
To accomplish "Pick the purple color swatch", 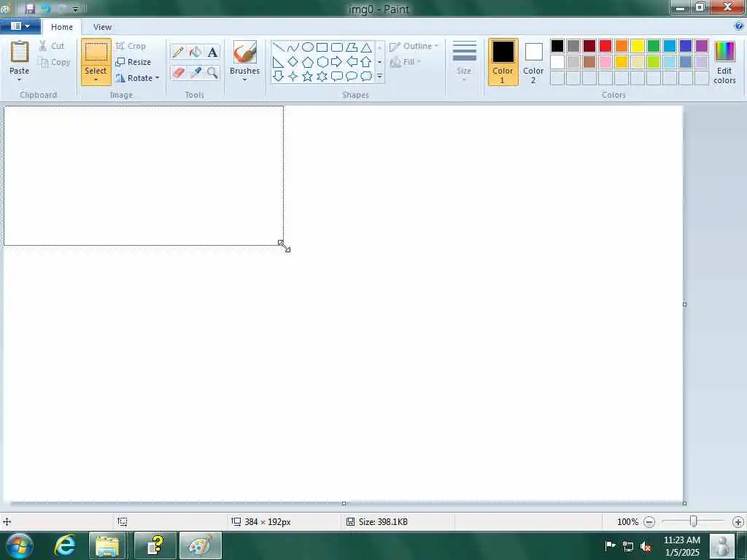I will (x=702, y=46).
